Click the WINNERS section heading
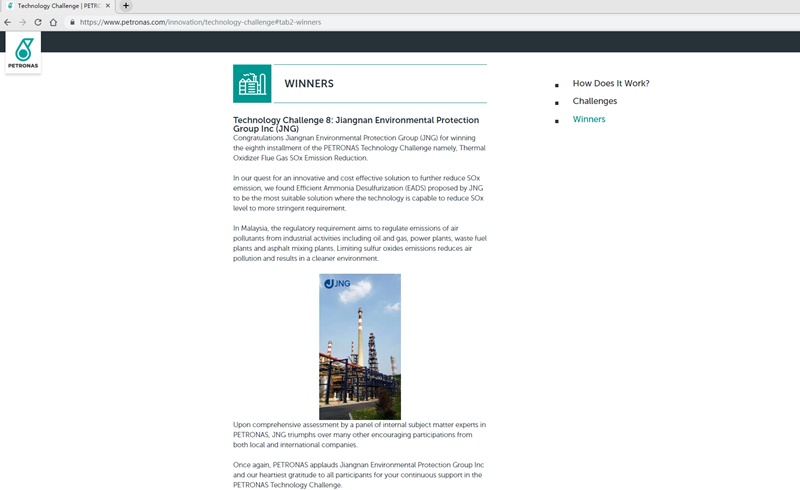800x490 pixels. pos(309,84)
